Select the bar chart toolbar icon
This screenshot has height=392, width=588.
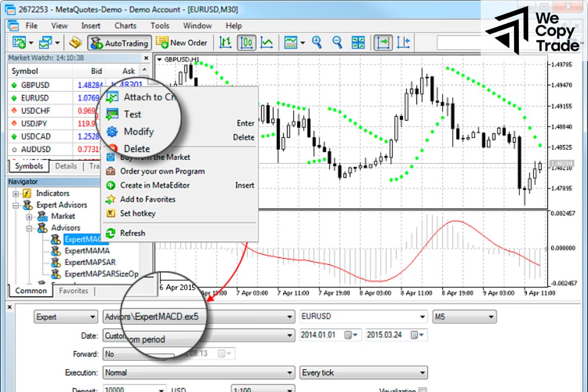click(225, 43)
